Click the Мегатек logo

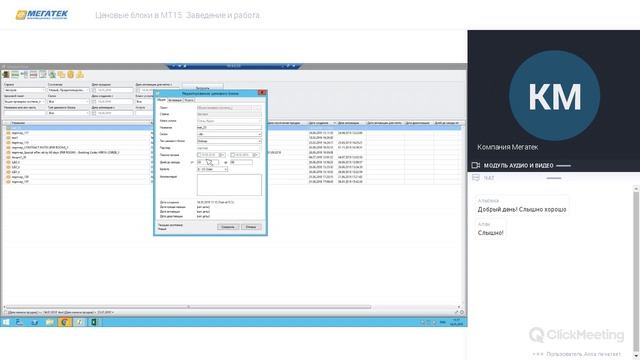42,15
